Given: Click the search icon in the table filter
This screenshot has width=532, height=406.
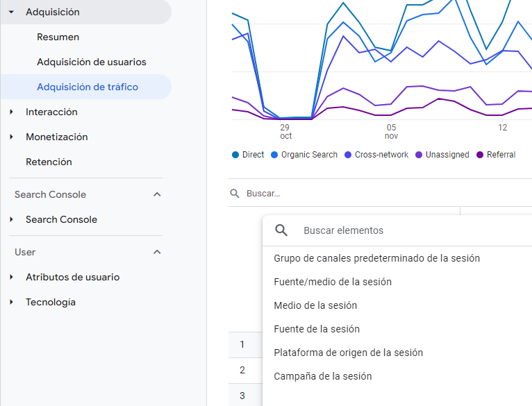Looking at the screenshot, I should click(x=235, y=194).
